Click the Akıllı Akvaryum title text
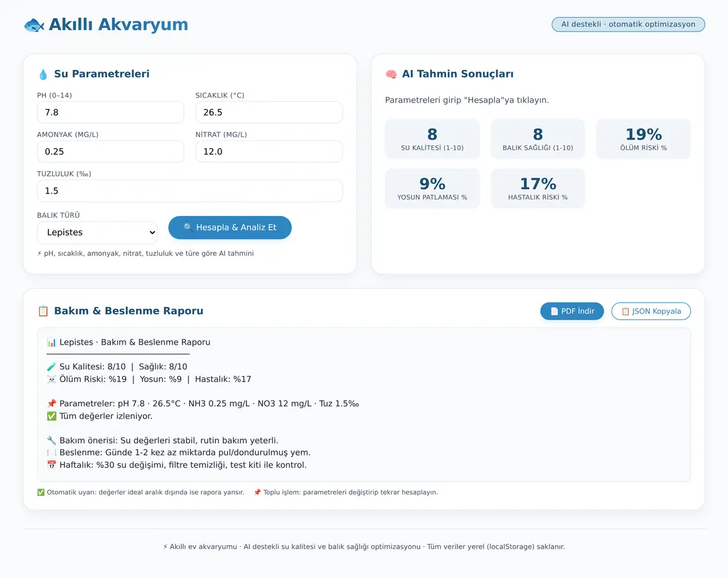This screenshot has height=578, width=728. point(118,25)
